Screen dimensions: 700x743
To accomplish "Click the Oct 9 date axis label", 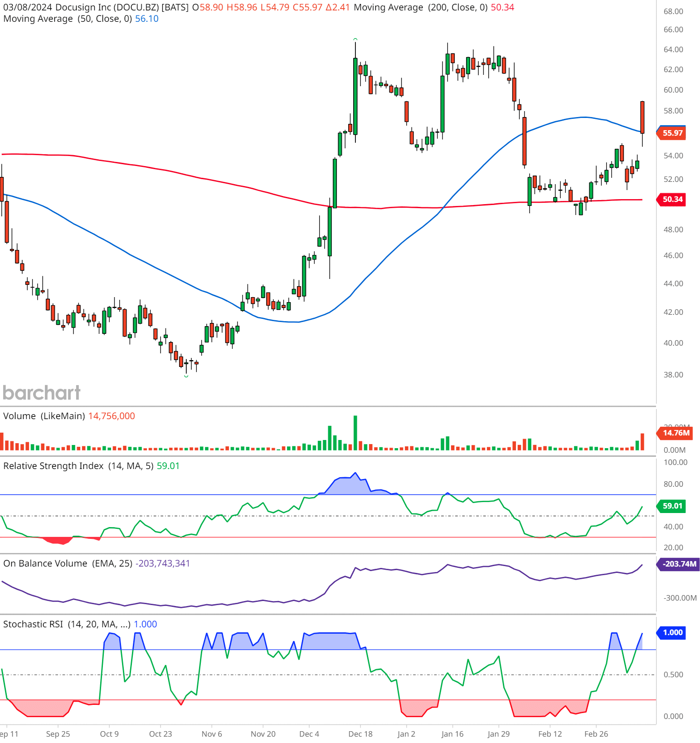I will click(109, 734).
